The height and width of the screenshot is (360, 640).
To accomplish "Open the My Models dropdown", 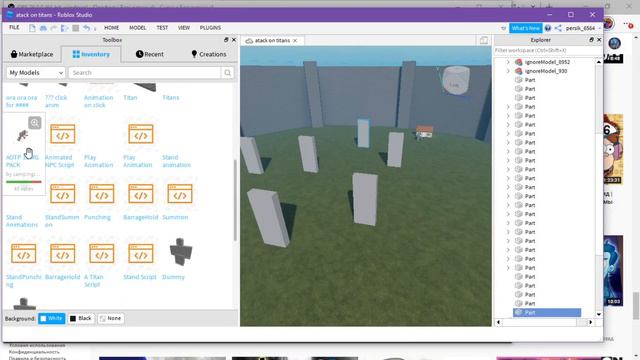I will coord(36,73).
